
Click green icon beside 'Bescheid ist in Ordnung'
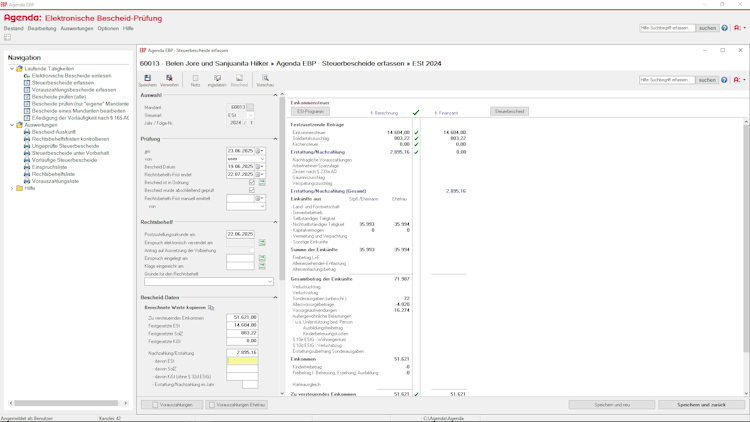coord(262,182)
